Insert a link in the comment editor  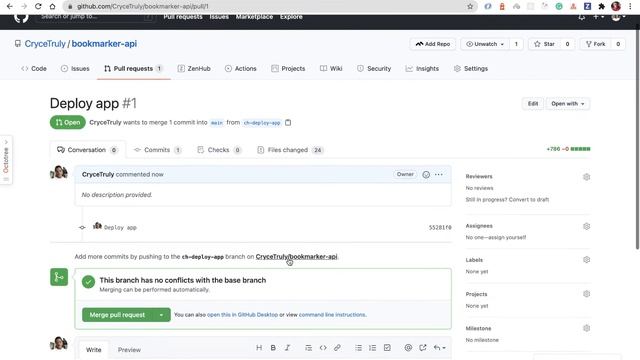[337, 348]
